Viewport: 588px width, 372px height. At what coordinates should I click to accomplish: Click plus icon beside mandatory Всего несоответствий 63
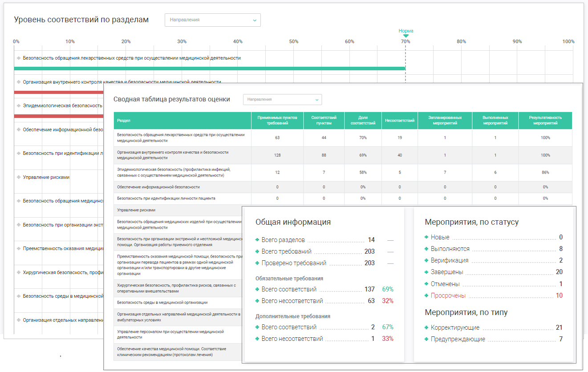pos(257,301)
